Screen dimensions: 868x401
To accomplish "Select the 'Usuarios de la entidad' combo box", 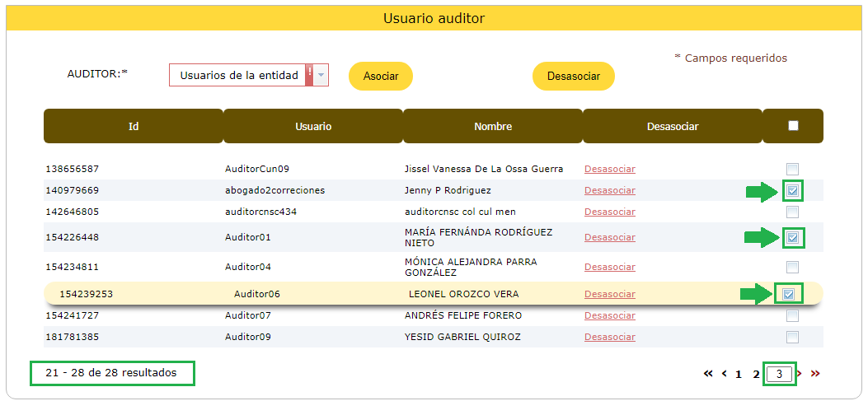I will tap(238, 75).
